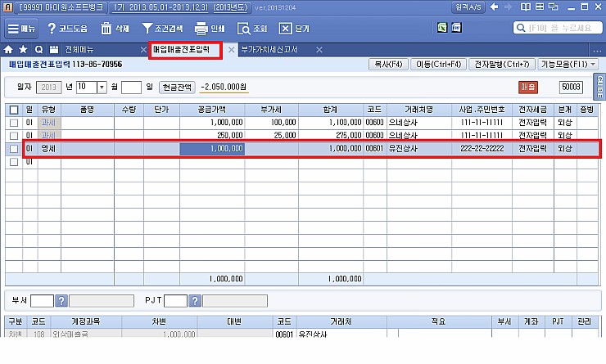Open the 부서 help question mark button

click(x=61, y=301)
